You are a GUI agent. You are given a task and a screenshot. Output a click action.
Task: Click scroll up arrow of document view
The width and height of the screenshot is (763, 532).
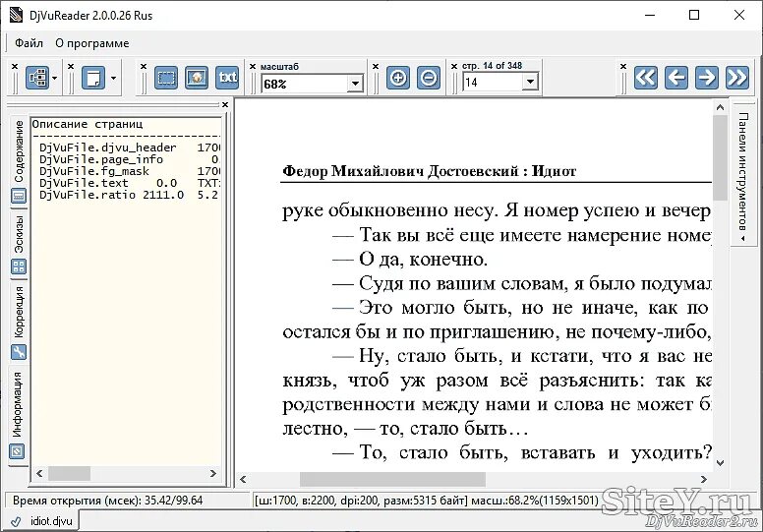tap(720, 107)
